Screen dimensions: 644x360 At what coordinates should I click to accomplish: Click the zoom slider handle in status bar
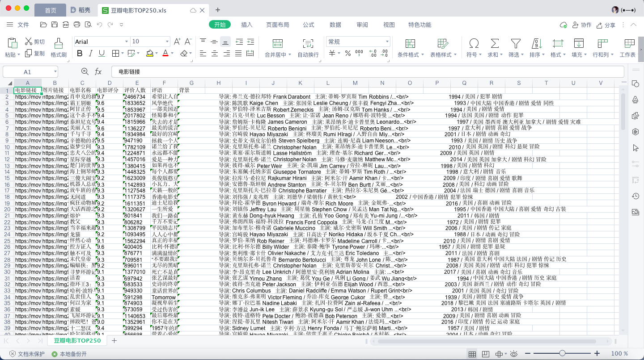(x=563, y=354)
